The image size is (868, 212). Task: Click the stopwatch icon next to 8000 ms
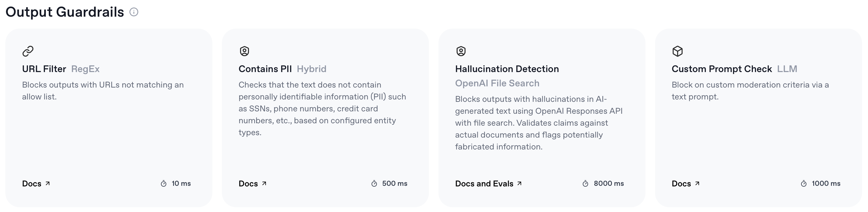585,184
